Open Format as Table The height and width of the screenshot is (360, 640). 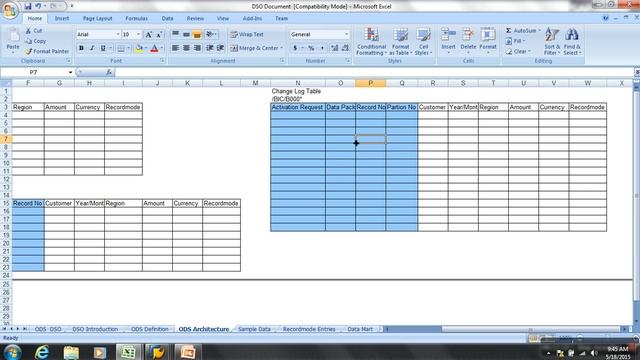[400, 42]
